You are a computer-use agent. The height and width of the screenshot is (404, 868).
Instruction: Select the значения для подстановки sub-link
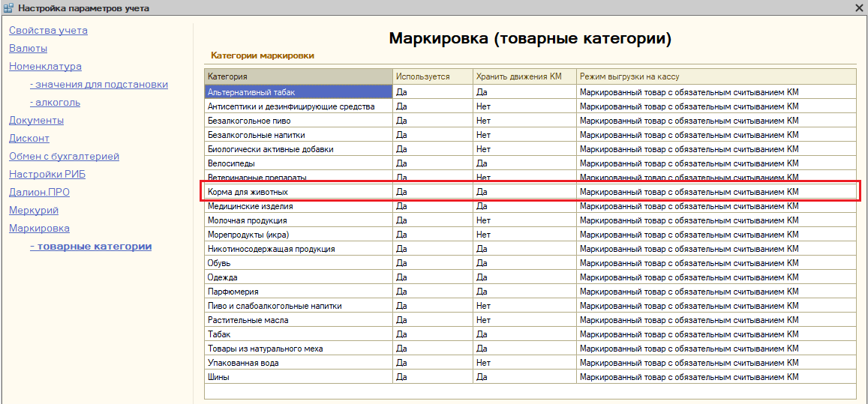[98, 85]
